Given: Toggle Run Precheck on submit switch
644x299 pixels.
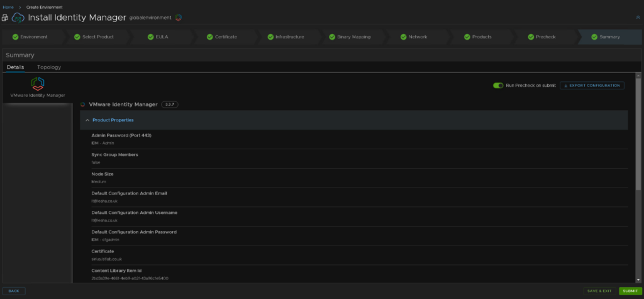Looking at the screenshot, I should click(x=498, y=86).
